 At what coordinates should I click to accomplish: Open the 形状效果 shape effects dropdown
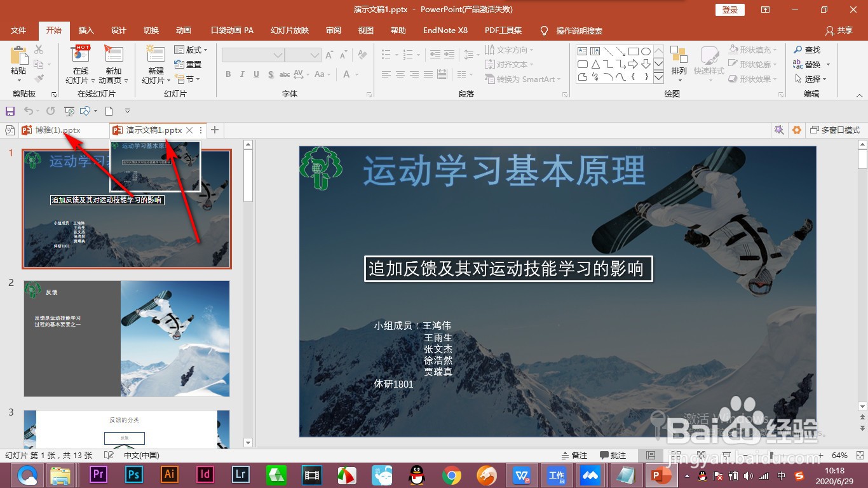tap(754, 79)
